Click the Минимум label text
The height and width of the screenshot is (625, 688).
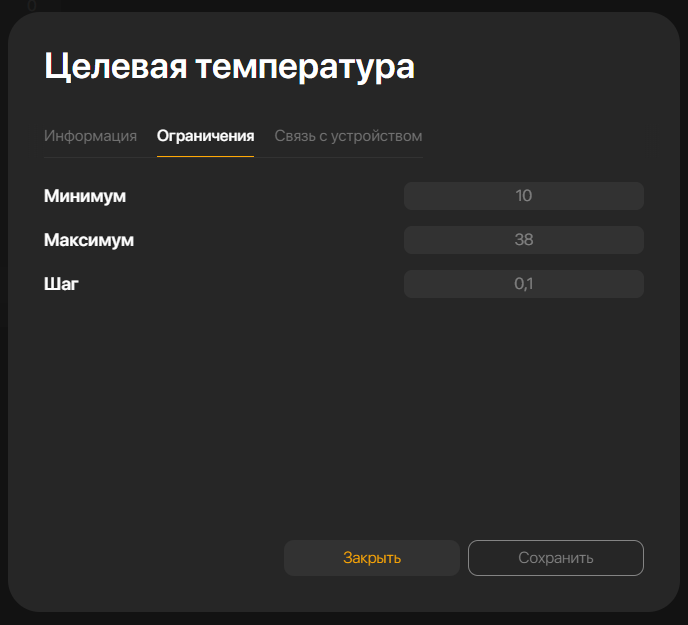pyautogui.click(x=85, y=196)
